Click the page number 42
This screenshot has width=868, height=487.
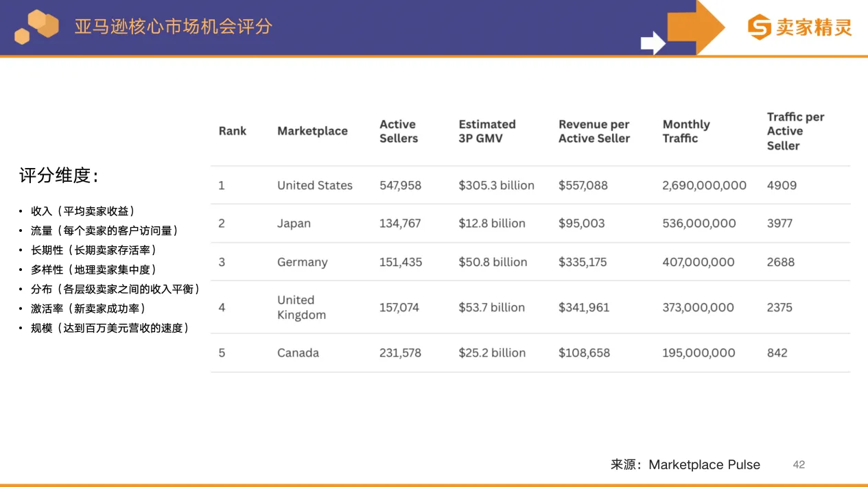(799, 464)
